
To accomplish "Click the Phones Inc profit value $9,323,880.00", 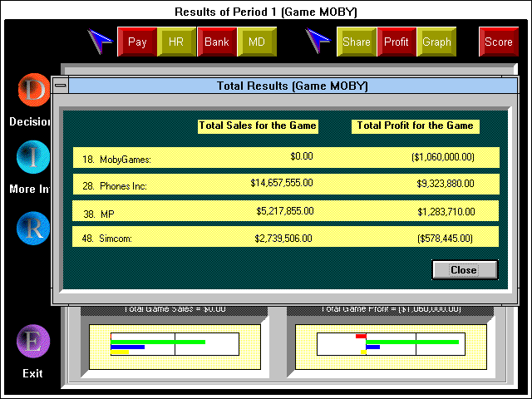I will [x=446, y=184].
